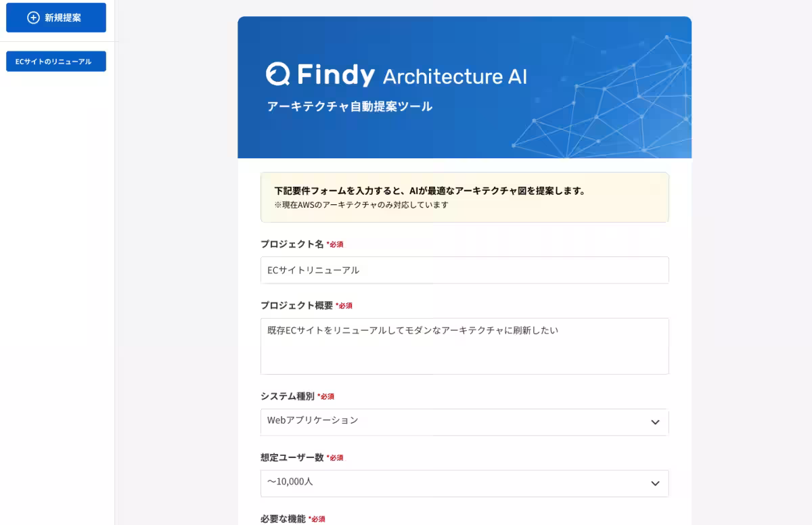This screenshot has width=812, height=525.
Task: Click the プロジェクト概要 text area
Action: 464,346
